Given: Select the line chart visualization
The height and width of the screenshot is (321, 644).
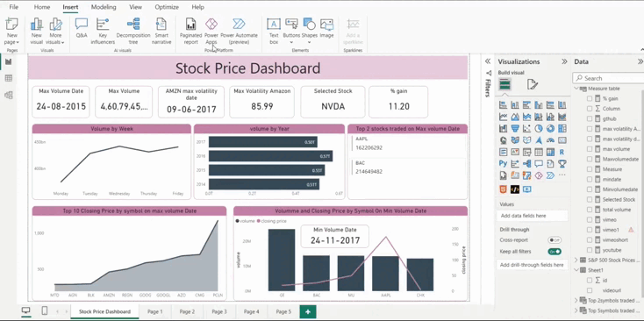Looking at the screenshot, I should coord(503,117).
